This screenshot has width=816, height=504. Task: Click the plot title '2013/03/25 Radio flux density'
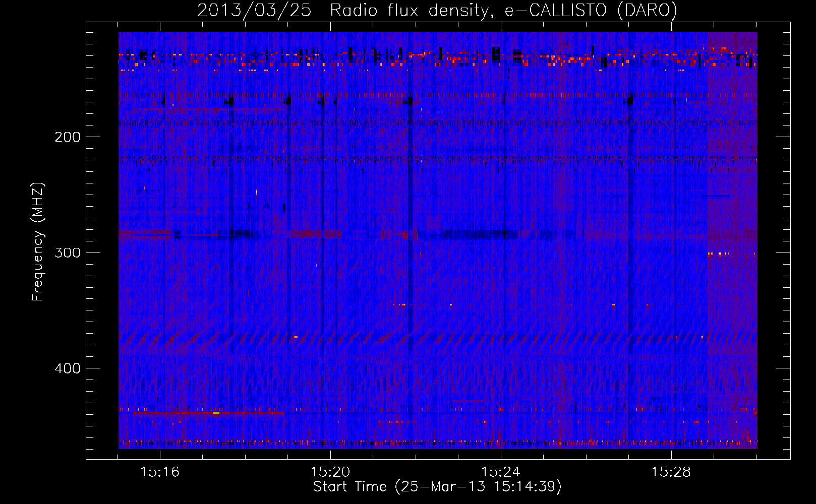(437, 10)
